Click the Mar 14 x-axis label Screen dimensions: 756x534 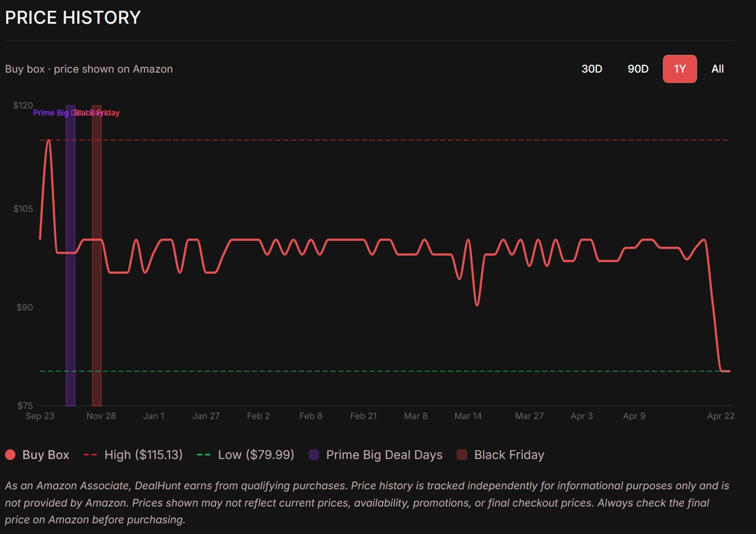(468, 416)
